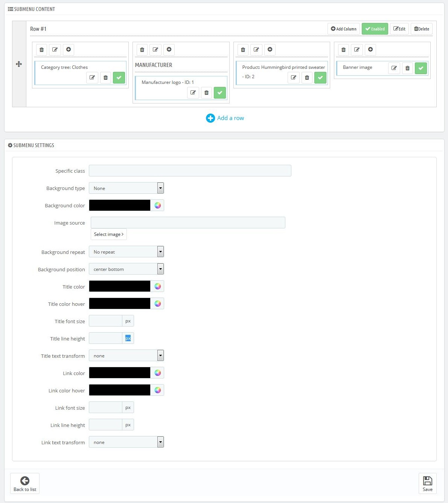448x503 pixels.
Task: Open Link color hover swatch
Action: pos(120,390)
